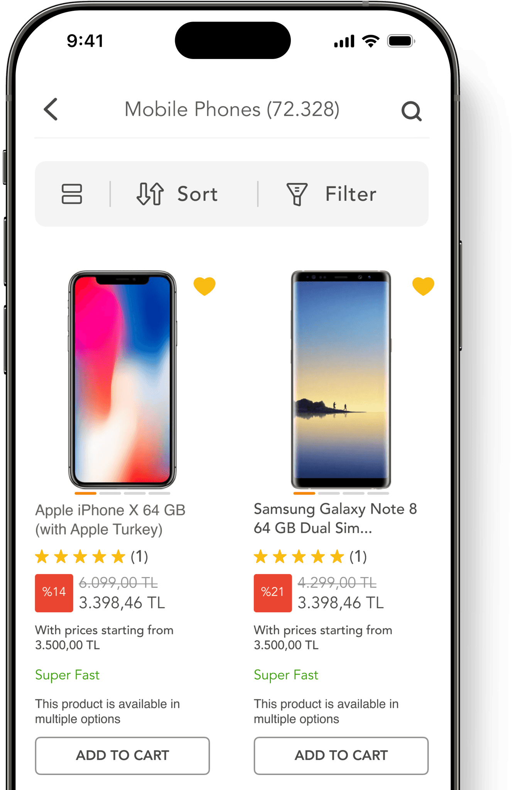View iPhone X star rating reviews
This screenshot has height=790, width=532.
click(x=91, y=557)
